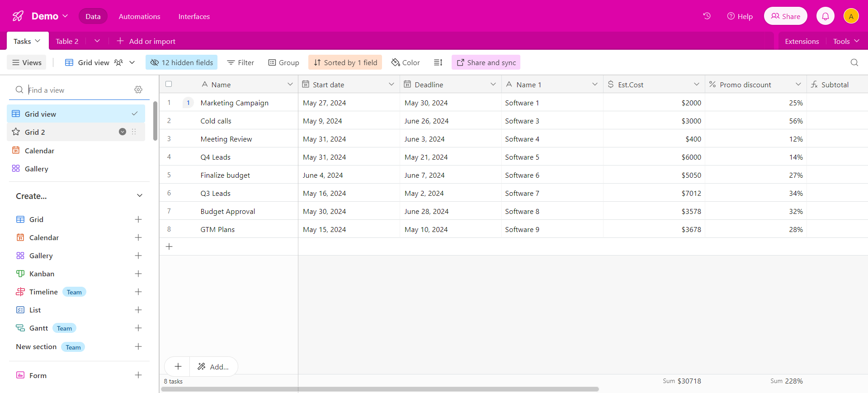This screenshot has width=868, height=393.
Task: Toggle the 12 hidden fields button
Action: pos(181,62)
